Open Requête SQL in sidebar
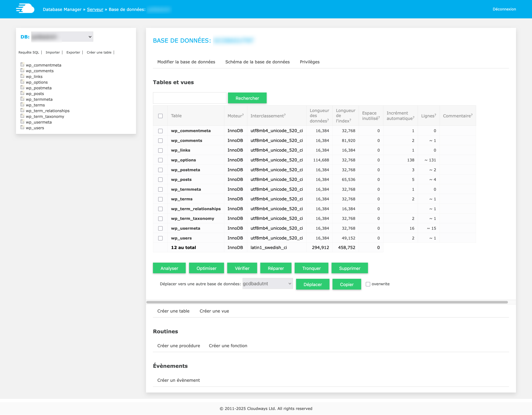532x415 pixels. tap(29, 52)
